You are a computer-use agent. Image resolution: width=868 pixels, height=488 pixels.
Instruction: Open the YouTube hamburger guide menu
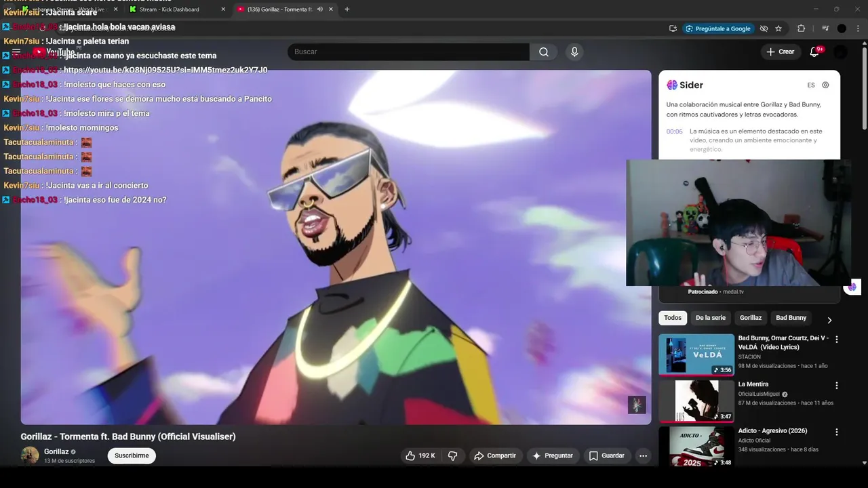coord(16,52)
